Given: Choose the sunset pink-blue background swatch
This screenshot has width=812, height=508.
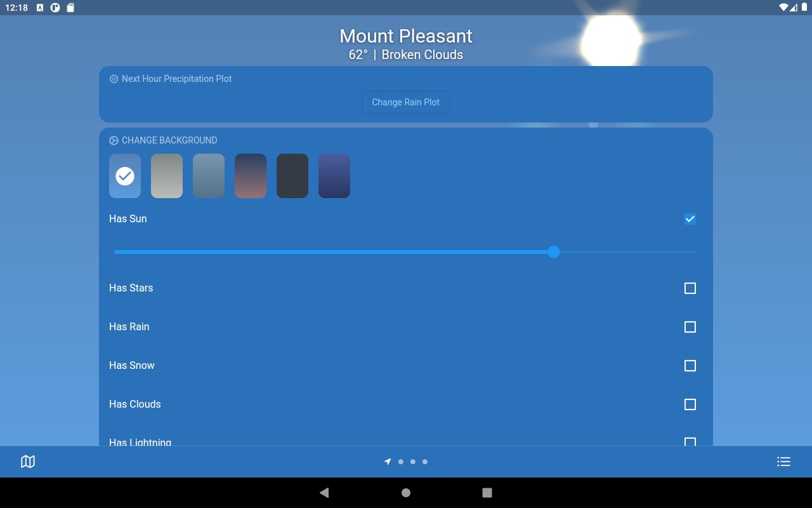Looking at the screenshot, I should 251,176.
